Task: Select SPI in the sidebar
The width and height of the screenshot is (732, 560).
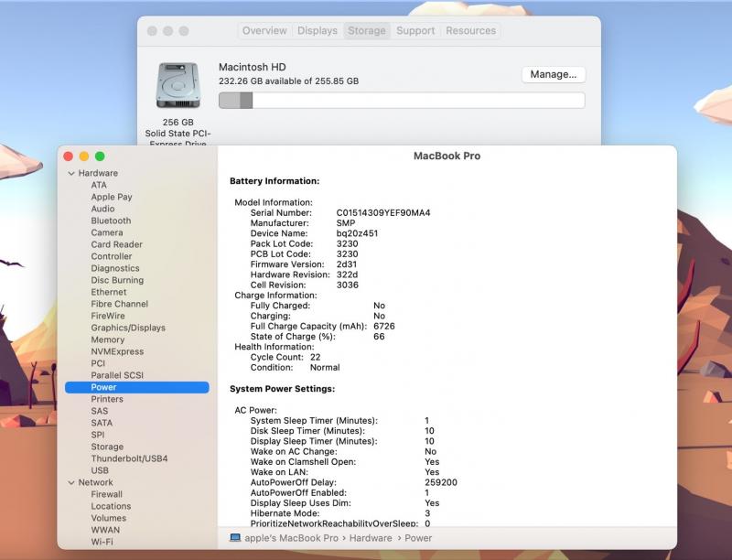Action: click(98, 435)
